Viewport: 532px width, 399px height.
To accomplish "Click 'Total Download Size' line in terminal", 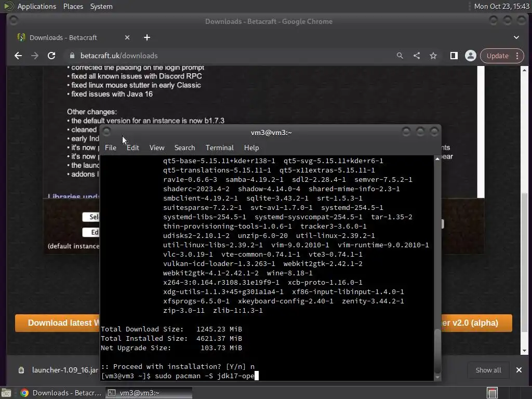I will [171, 329].
